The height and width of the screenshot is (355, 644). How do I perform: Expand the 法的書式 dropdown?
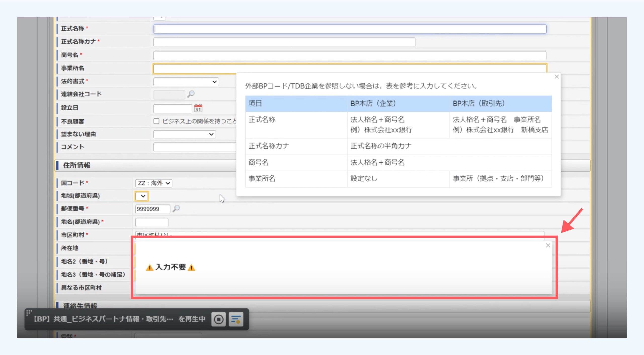(x=186, y=82)
